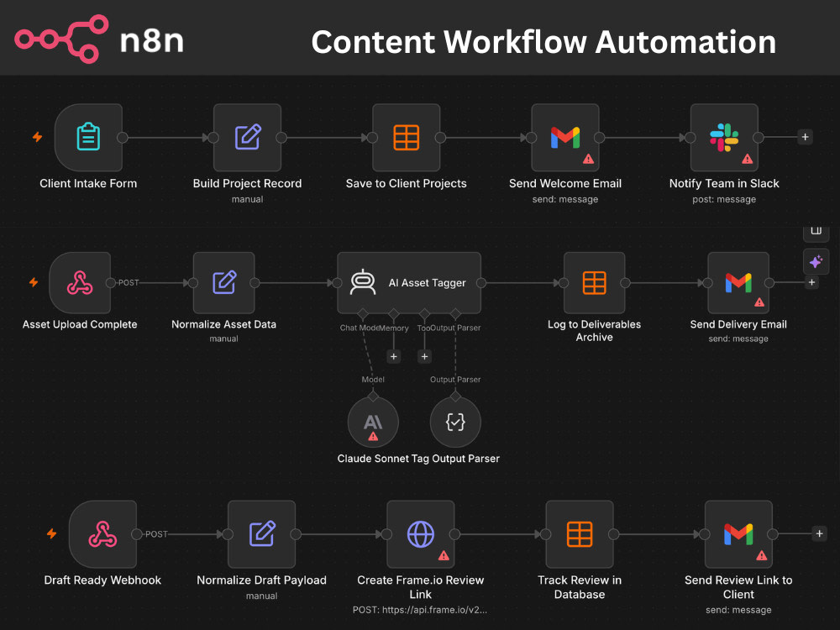This screenshot has height=630, width=840.
Task: Click the Log to Deliverables Archive node
Action: (x=594, y=283)
